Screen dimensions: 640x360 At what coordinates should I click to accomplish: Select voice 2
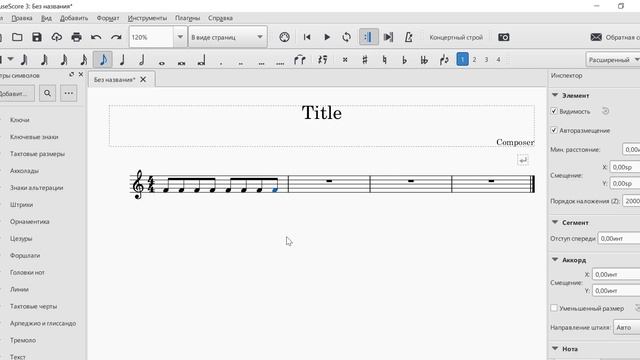pyautogui.click(x=474, y=60)
